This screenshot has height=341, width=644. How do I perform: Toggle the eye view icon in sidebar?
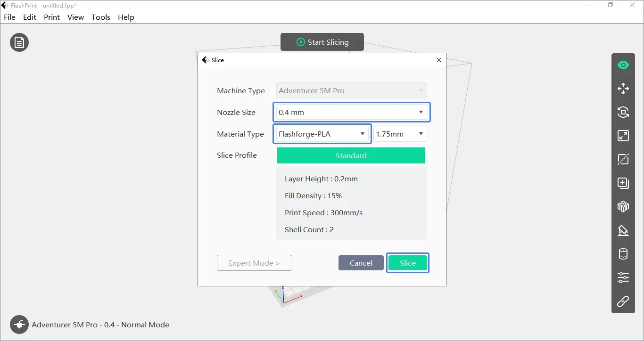pyautogui.click(x=623, y=65)
